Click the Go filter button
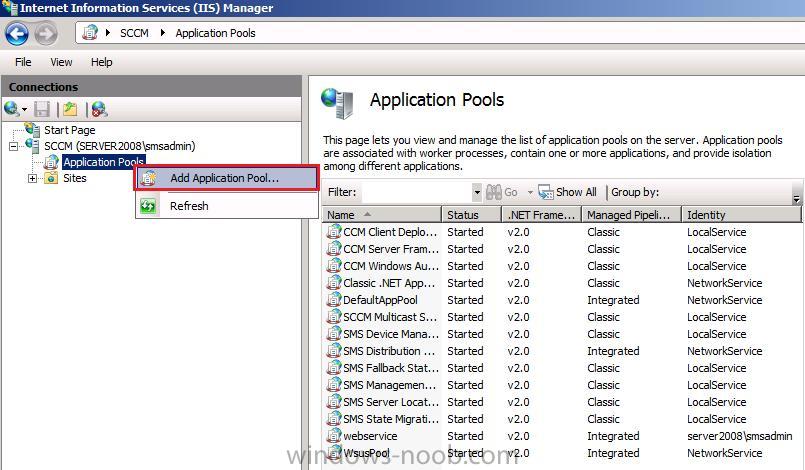Viewport: 805px width, 470px height. coord(502,192)
